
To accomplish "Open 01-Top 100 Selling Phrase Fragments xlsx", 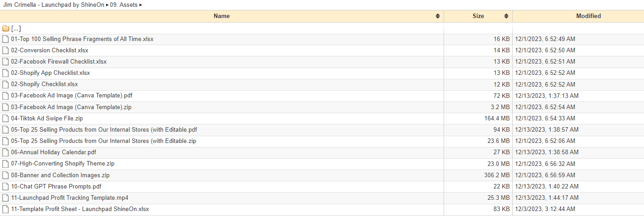I will pyautogui.click(x=82, y=39).
